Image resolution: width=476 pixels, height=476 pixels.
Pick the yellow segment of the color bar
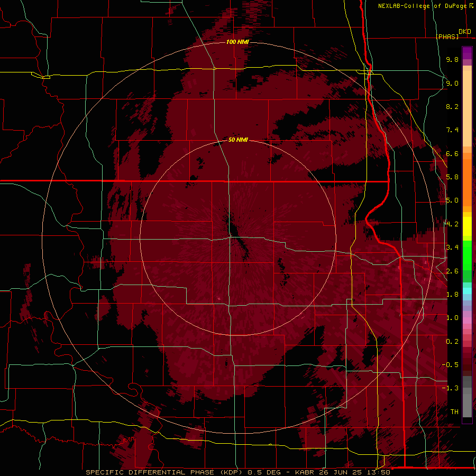pyautogui.click(x=467, y=226)
